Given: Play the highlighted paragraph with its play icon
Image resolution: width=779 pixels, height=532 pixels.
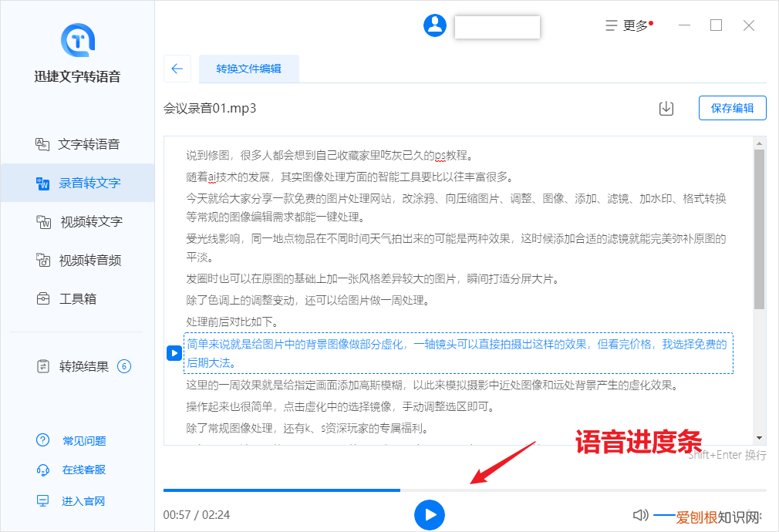Looking at the screenshot, I should [x=173, y=353].
